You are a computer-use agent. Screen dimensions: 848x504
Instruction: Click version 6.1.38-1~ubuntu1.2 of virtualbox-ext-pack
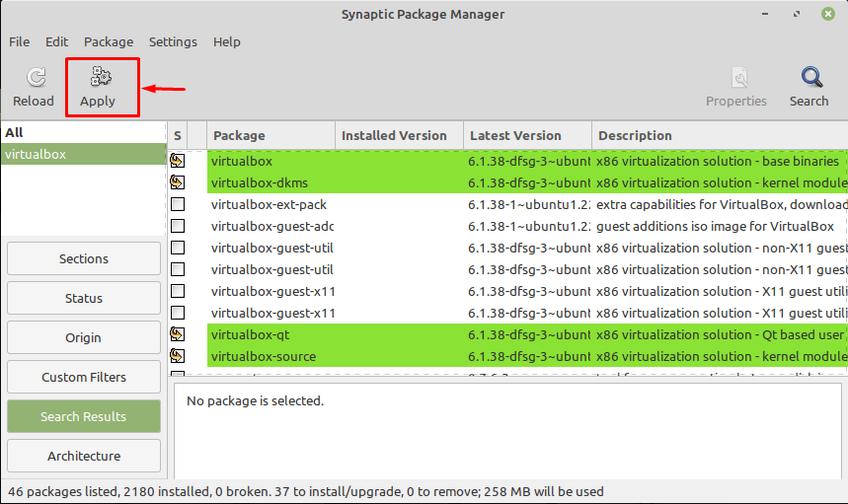(528, 205)
